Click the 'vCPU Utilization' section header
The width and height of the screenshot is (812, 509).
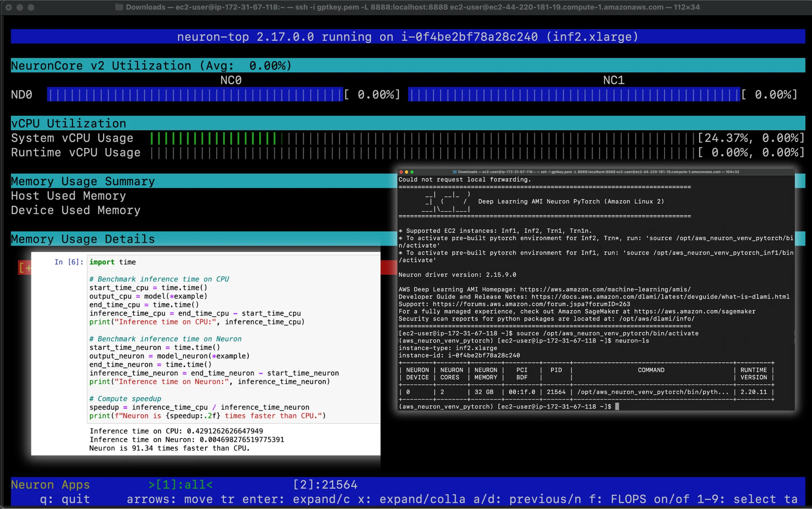tap(408, 123)
